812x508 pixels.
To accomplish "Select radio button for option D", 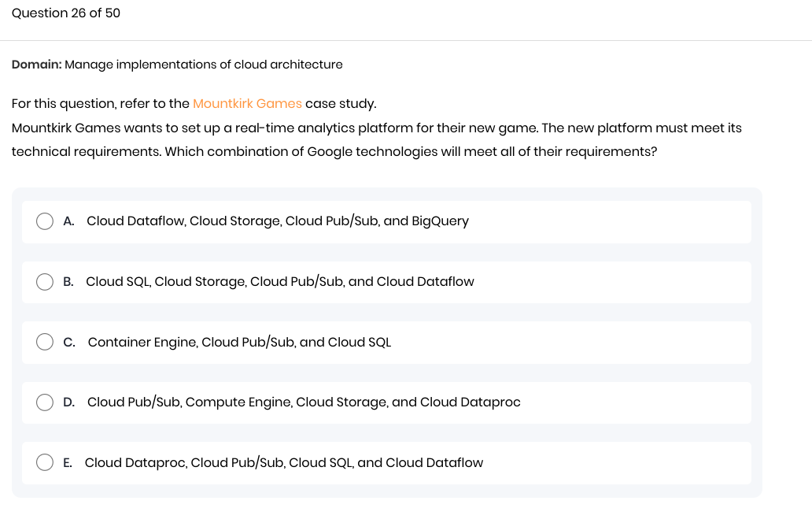I will coord(45,402).
